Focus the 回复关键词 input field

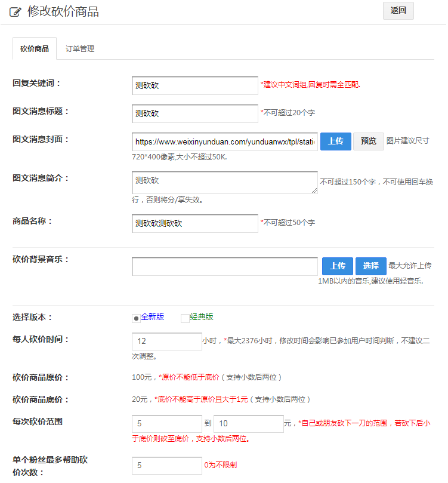coord(194,85)
